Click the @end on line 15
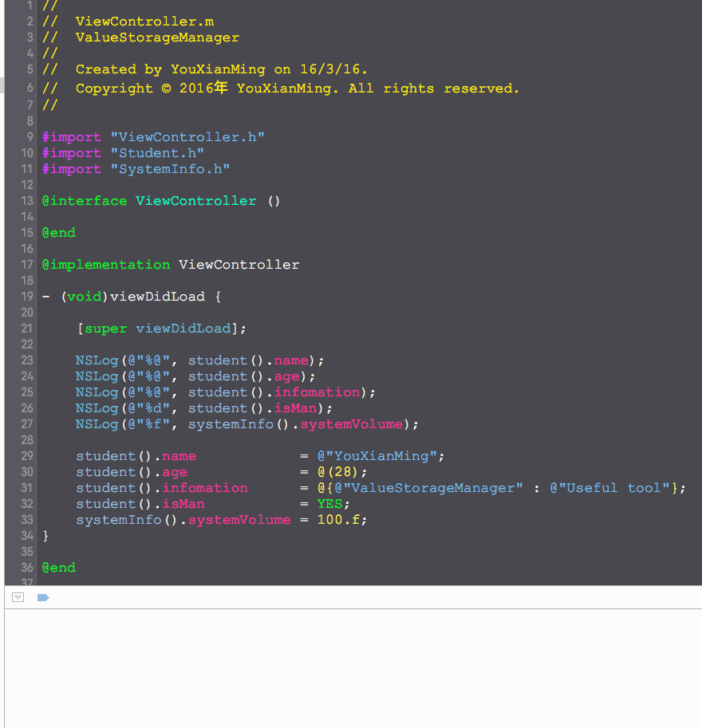Image resolution: width=702 pixels, height=728 pixels. coord(58,233)
